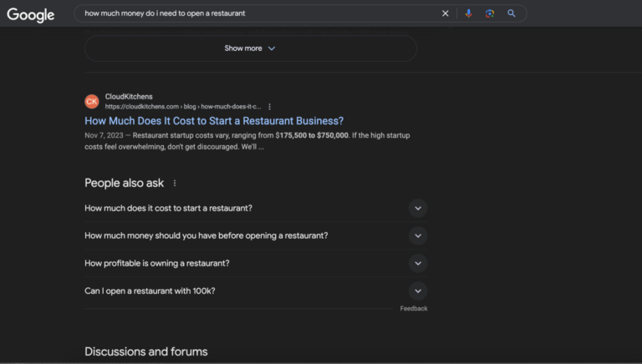The width and height of the screenshot is (642, 364).
Task: Open 'How Much Does It Cost to Start a Restaurant Business?'
Action: click(x=214, y=121)
